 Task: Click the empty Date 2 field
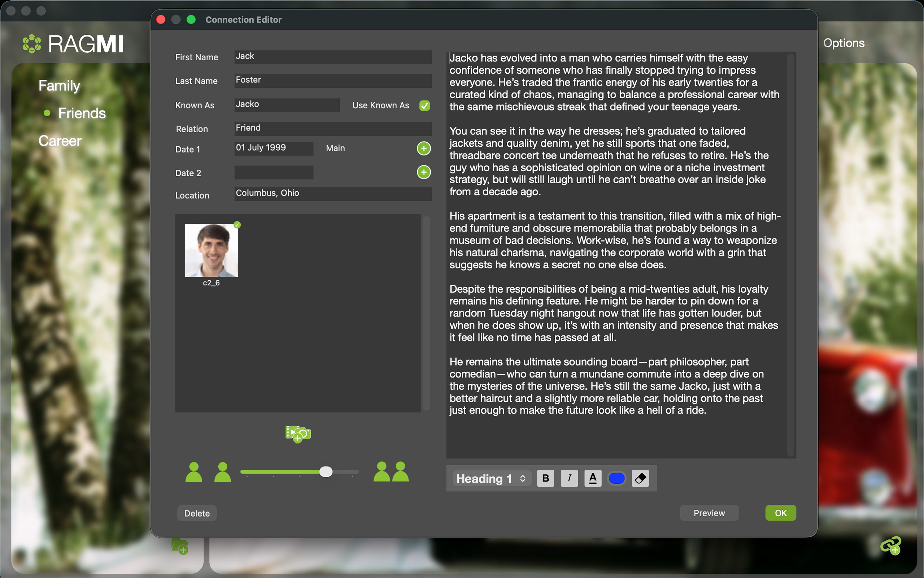pos(274,172)
